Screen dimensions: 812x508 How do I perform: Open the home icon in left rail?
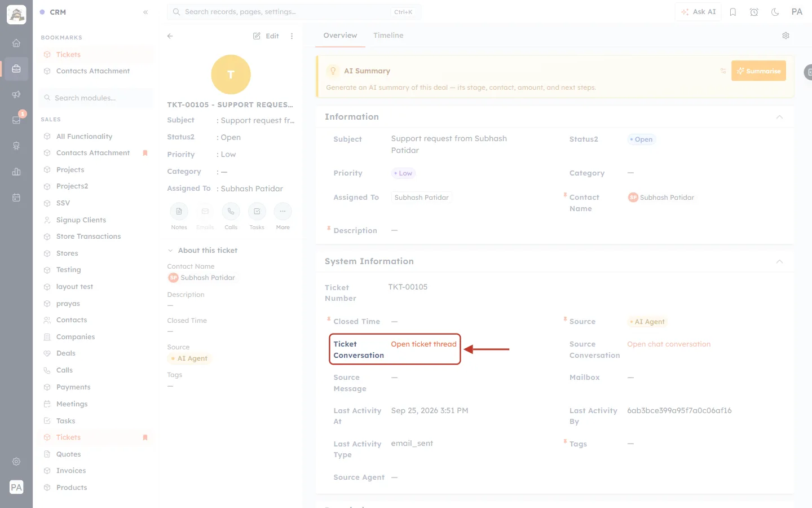[16, 43]
